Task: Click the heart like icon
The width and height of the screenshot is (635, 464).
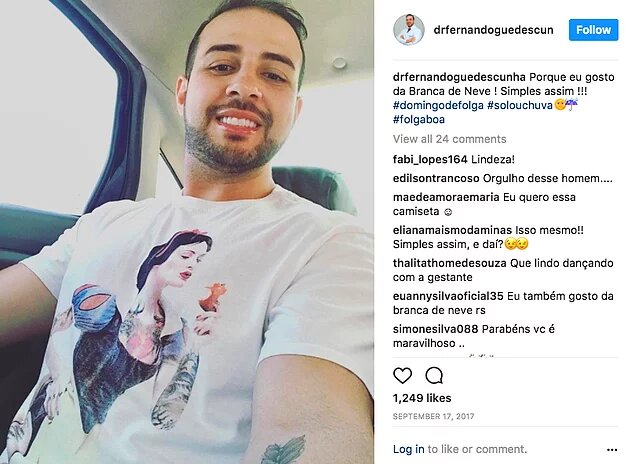Action: (403, 375)
